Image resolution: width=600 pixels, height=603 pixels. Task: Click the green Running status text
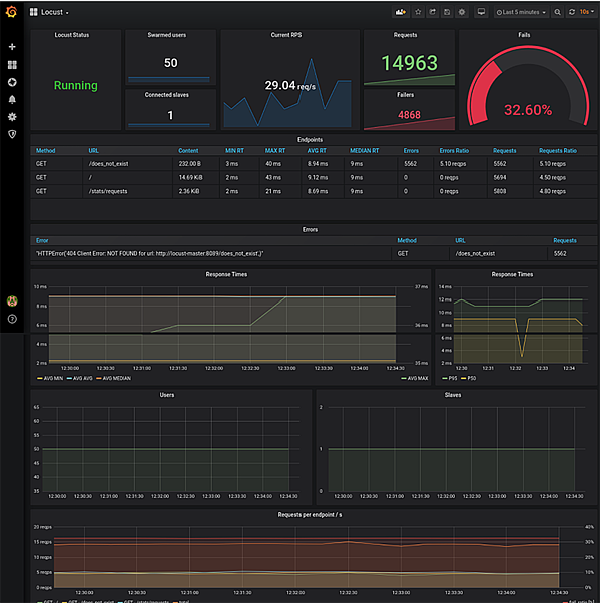pos(76,85)
